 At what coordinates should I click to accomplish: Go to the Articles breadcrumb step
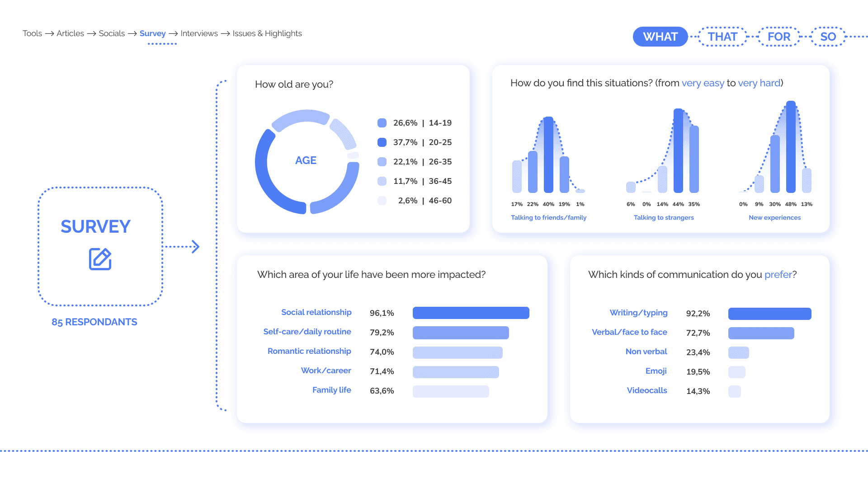[x=70, y=33]
